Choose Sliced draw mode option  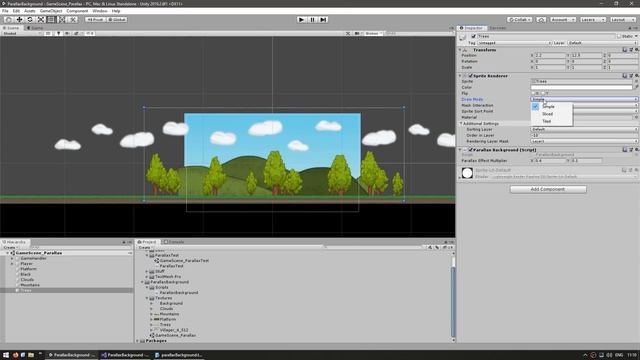[x=552, y=114]
